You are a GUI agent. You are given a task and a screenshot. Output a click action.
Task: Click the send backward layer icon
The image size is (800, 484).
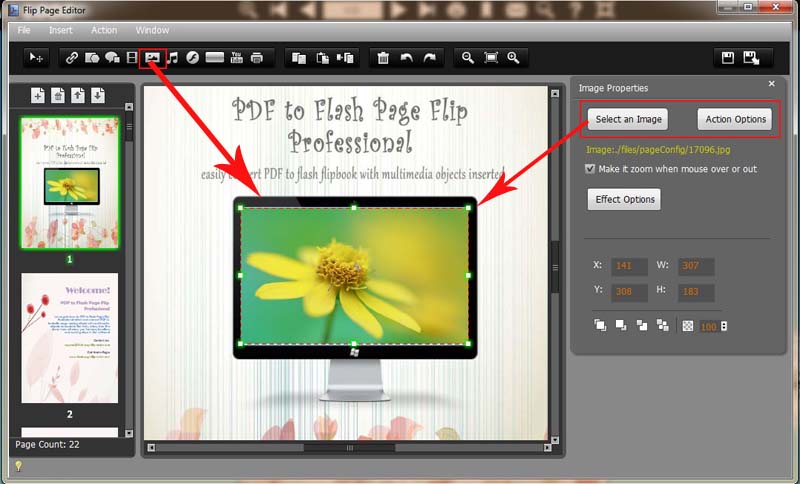click(x=642, y=325)
